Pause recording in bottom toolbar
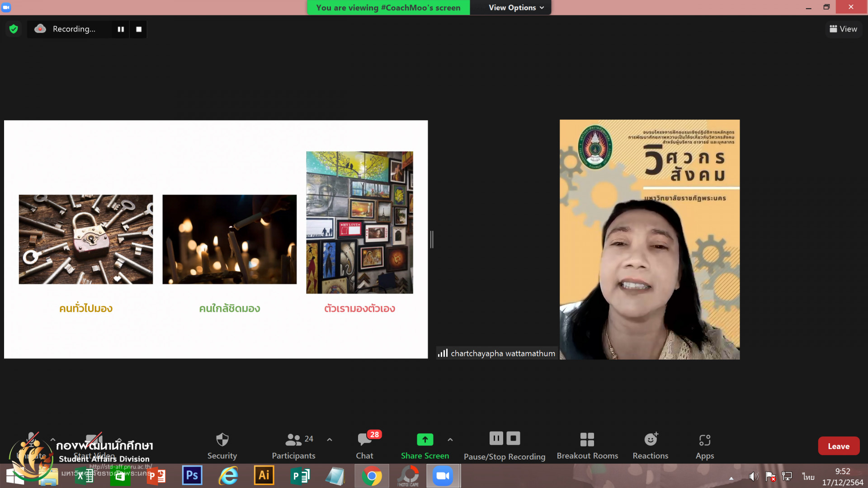Image resolution: width=868 pixels, height=488 pixels. pyautogui.click(x=496, y=438)
